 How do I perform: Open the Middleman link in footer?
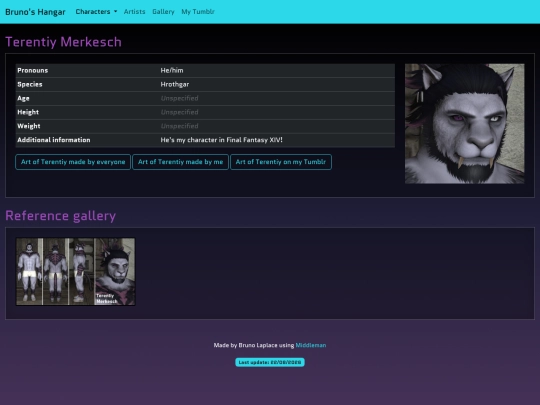311,345
